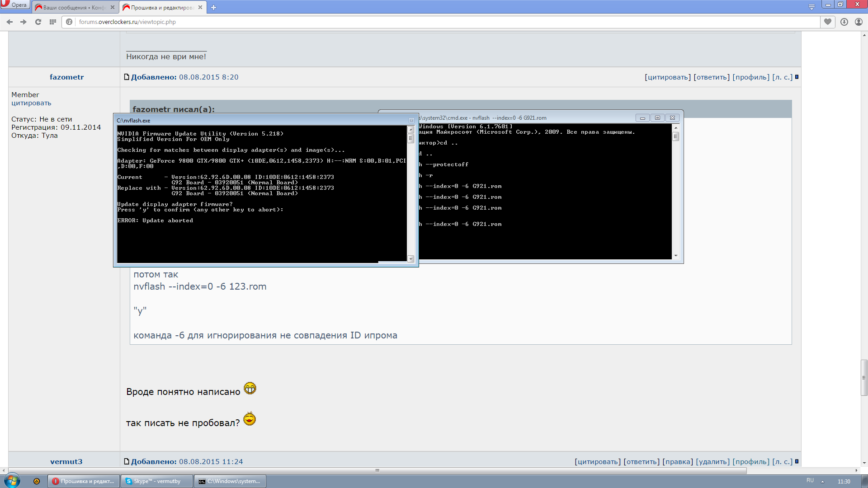This screenshot has height=488, width=868.
Task: Open the Speed Dial grid icon
Action: point(53,22)
